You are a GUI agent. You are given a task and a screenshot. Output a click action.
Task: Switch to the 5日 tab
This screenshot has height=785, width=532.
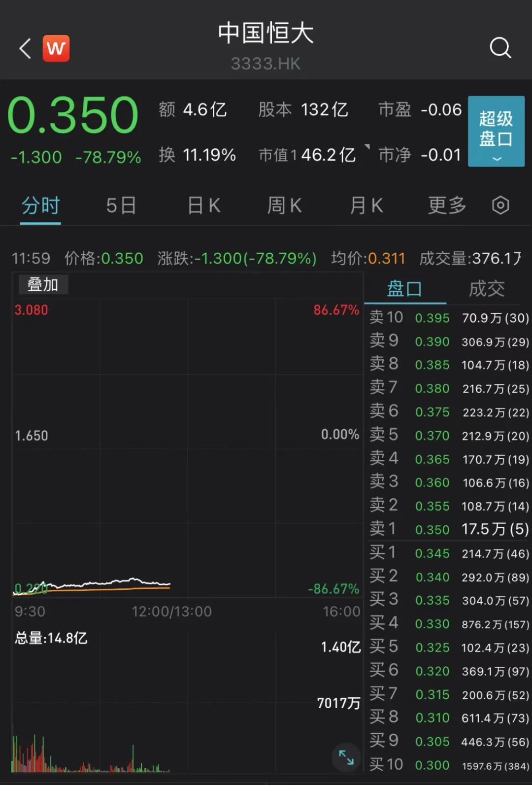coord(121,205)
